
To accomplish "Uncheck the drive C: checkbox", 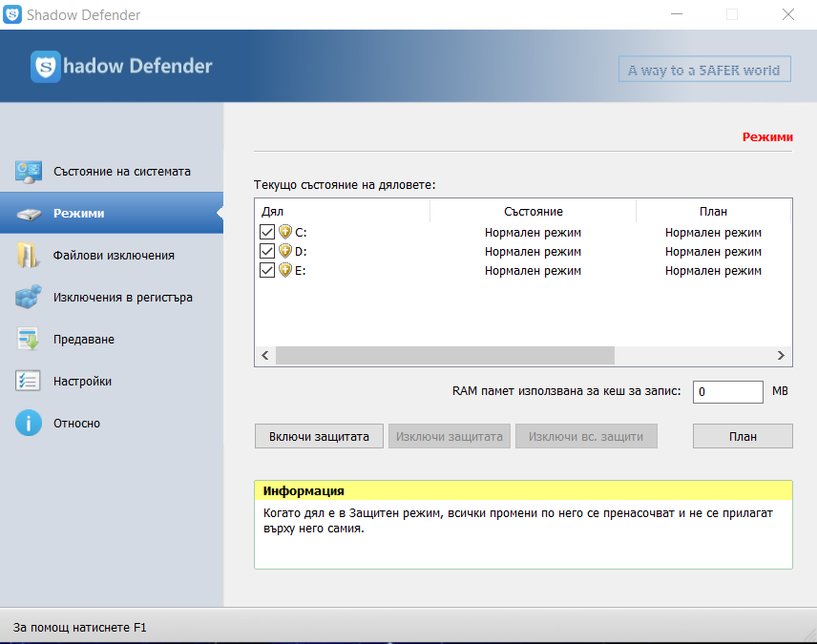I will click(267, 232).
